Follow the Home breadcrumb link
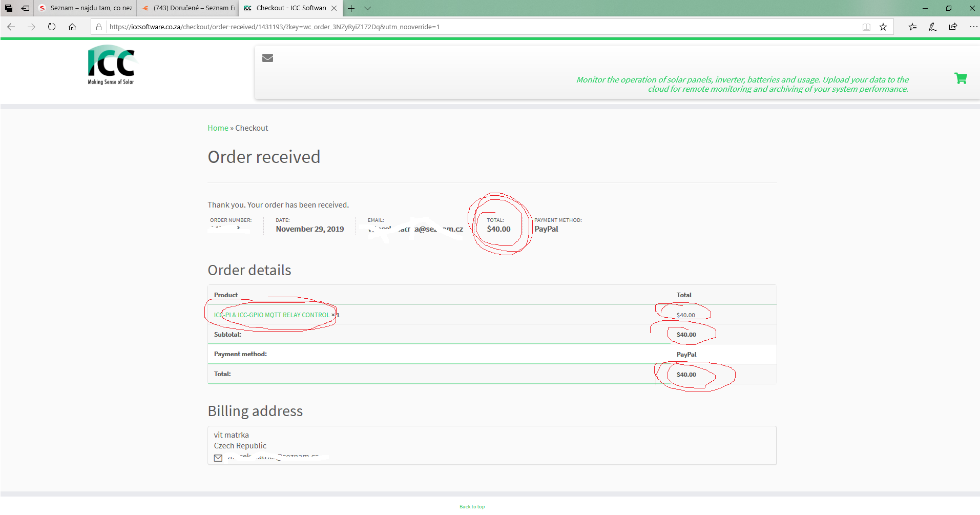This screenshot has height=515, width=980. coord(218,128)
